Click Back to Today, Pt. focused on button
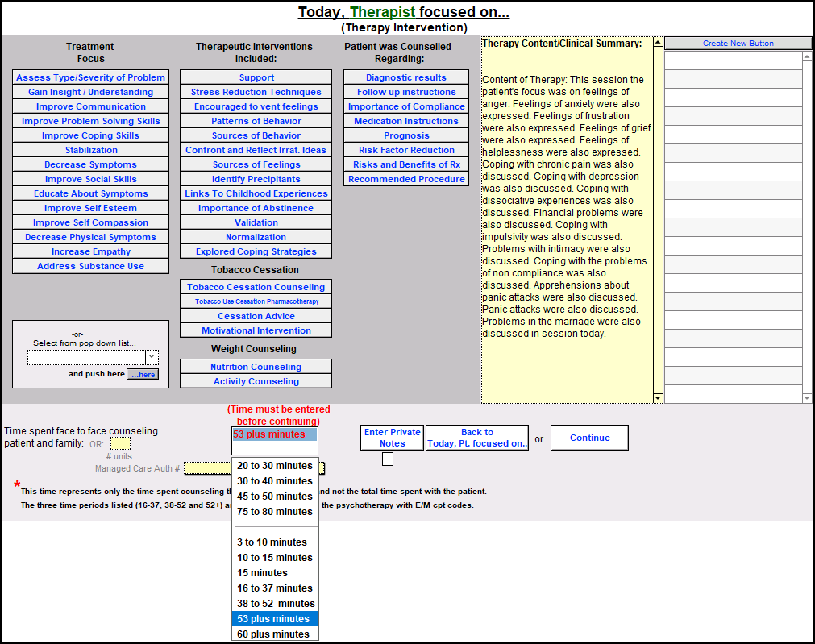Viewport: 815px width, 644px height. pos(476,438)
